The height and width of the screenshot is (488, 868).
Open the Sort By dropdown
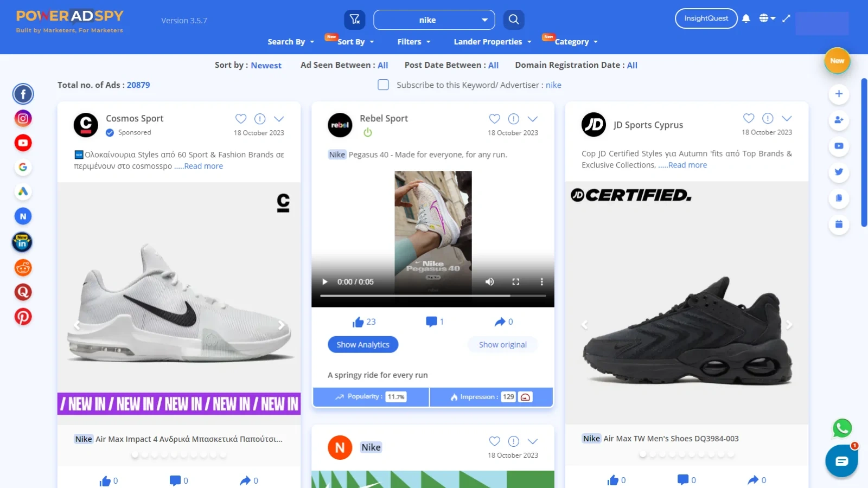[350, 41]
